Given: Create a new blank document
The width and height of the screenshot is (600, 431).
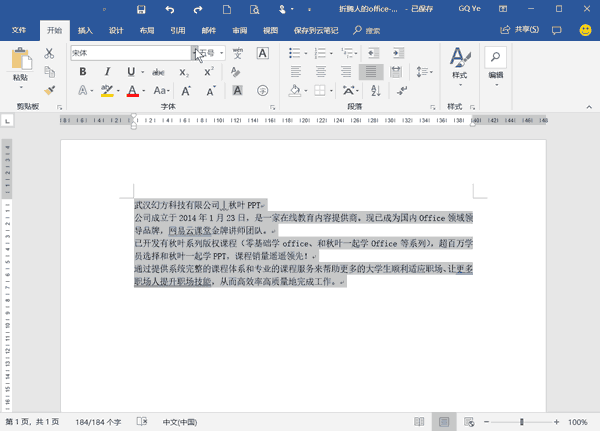Looking at the screenshot, I should pyautogui.click(x=227, y=9).
